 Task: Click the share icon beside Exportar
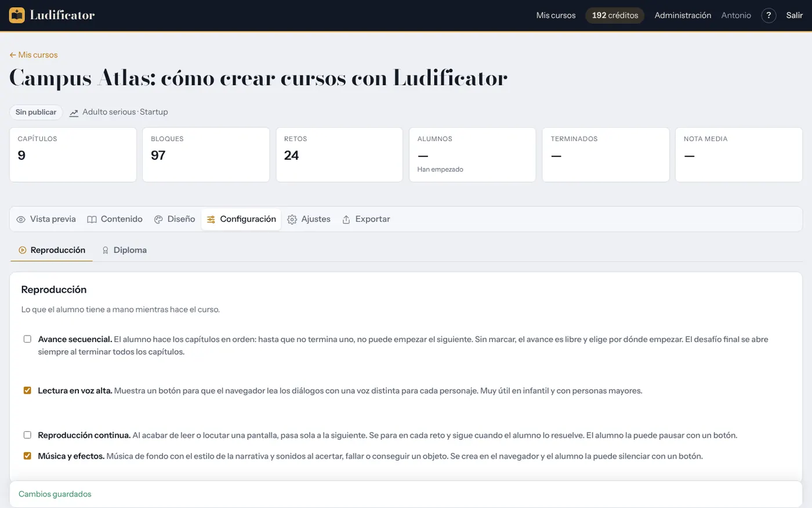click(x=346, y=219)
